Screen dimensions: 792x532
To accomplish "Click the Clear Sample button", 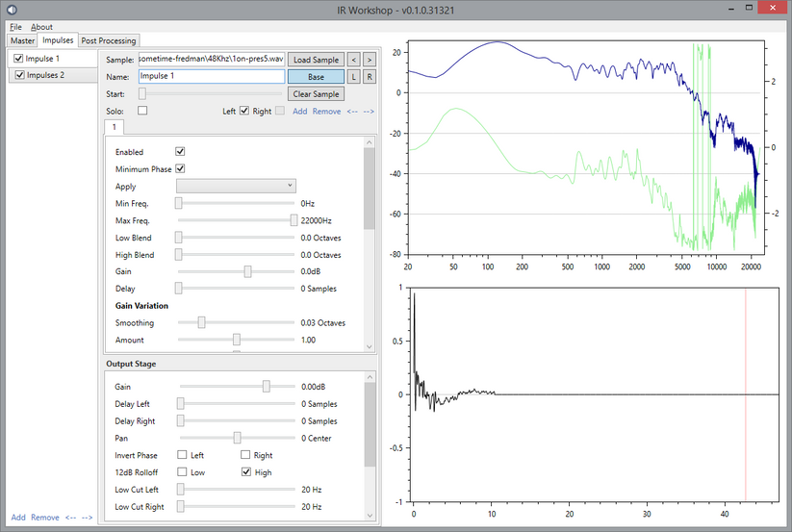I will pyautogui.click(x=317, y=94).
